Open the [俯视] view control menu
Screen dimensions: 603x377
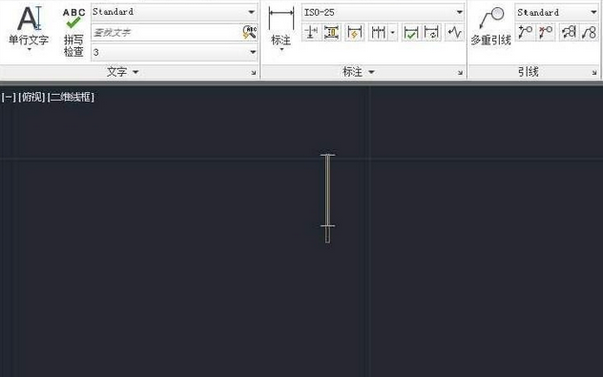coord(32,97)
